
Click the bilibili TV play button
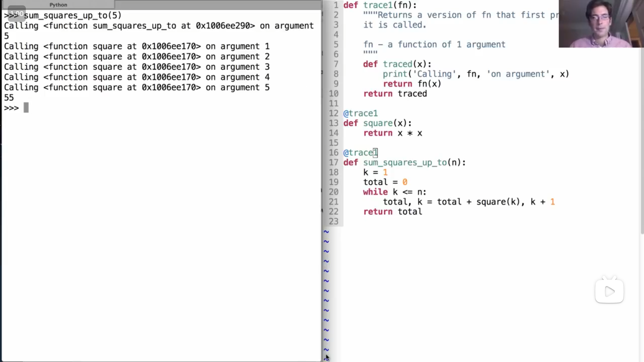point(609,291)
